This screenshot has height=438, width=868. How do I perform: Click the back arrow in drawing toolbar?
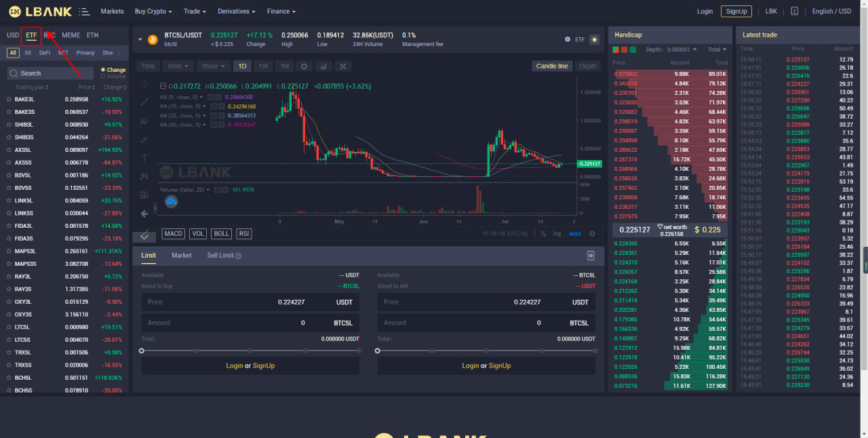tap(144, 214)
